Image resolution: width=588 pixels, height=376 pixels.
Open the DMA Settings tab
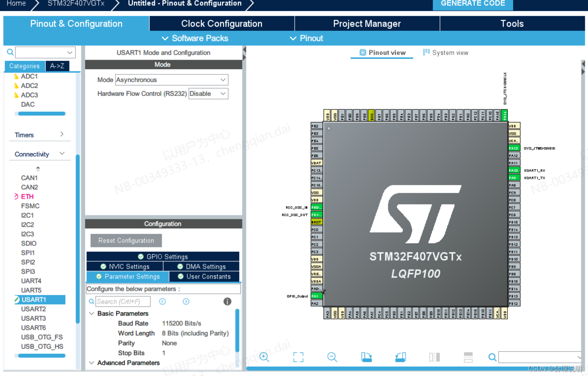click(201, 267)
